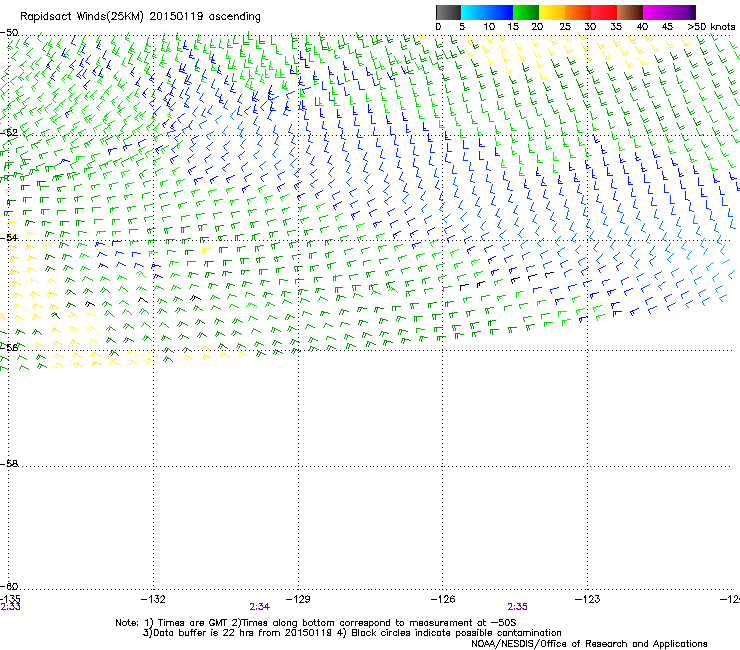740x650 pixels.
Task: Click the -50 latitude axis label
Action: [9, 33]
